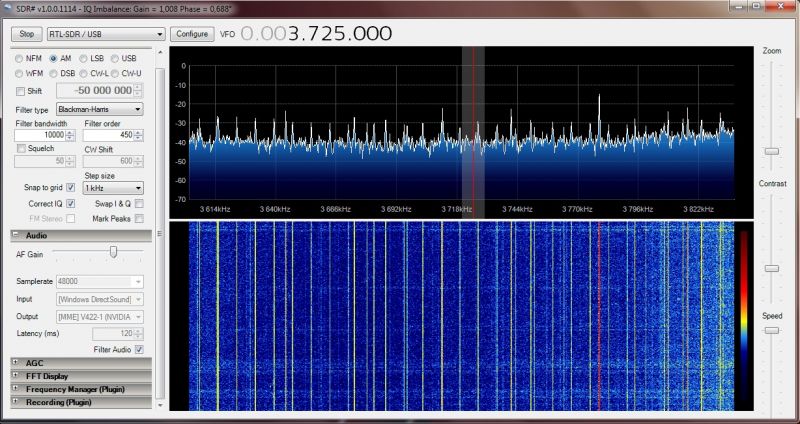Expand the Frequency Manager (Plugin) panel
This screenshot has width=800, height=424.
[16, 389]
